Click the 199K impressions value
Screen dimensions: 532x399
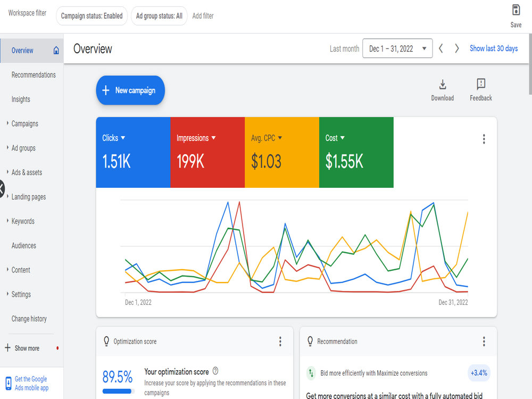click(x=190, y=161)
